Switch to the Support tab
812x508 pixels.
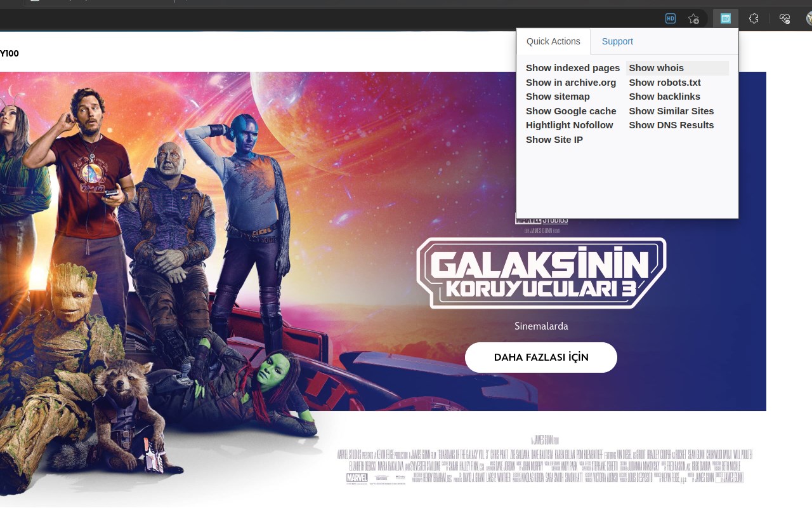tap(617, 41)
